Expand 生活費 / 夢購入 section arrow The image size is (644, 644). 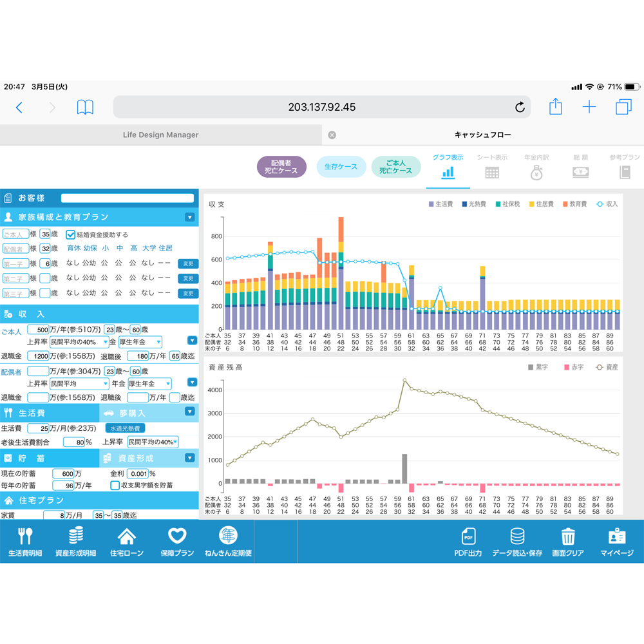(x=190, y=412)
